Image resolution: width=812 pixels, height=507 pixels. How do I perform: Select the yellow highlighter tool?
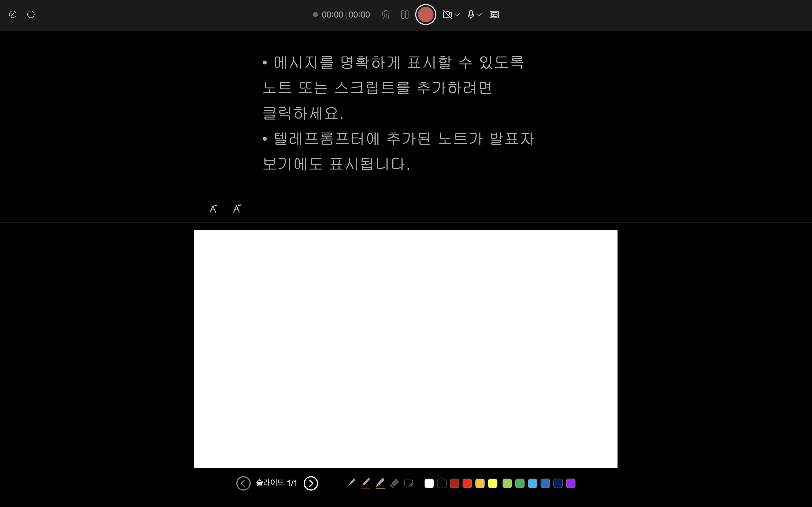(x=380, y=483)
